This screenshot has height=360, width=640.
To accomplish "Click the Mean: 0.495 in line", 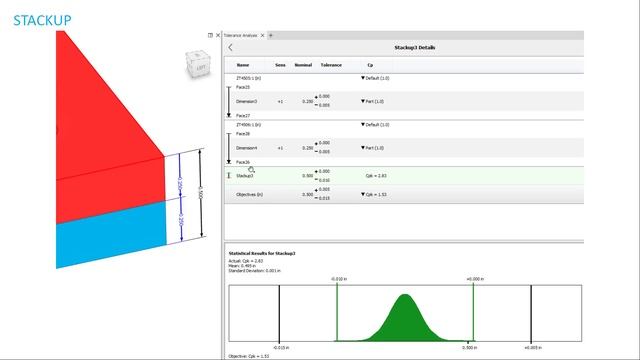I will pos(242,266).
